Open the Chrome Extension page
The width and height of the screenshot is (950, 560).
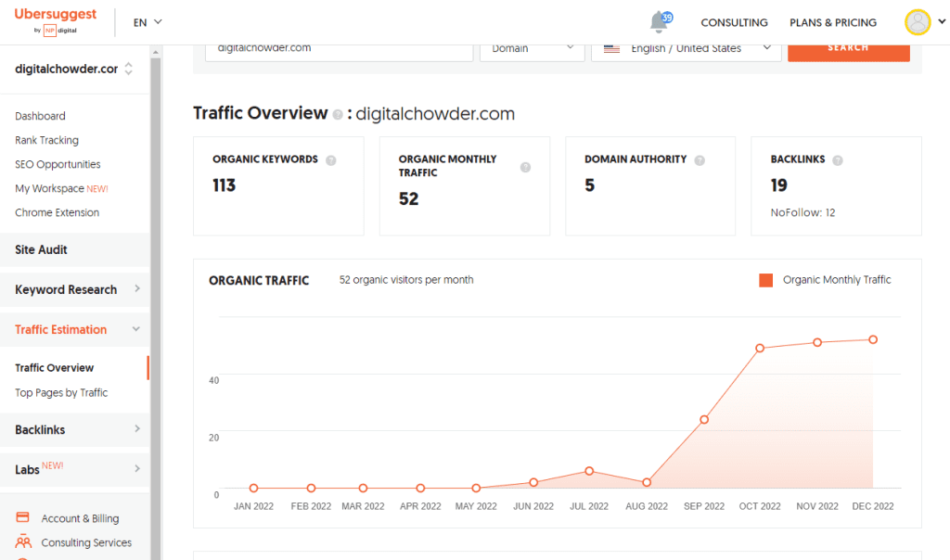(x=57, y=212)
